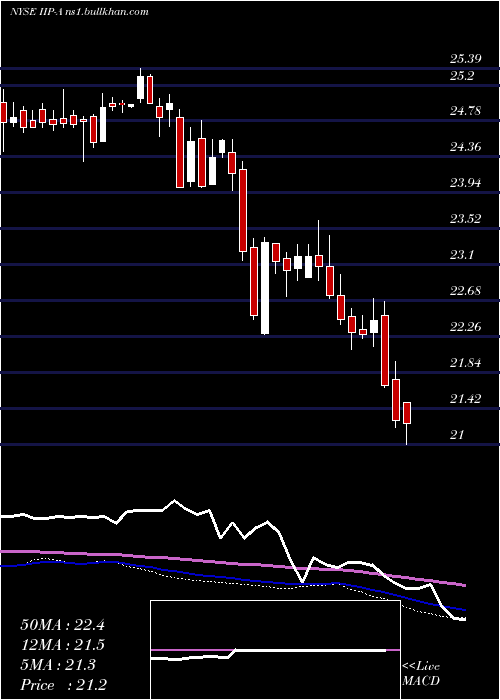Viewport: 500px width, 700px height.
Task: Click the 24.78 price level label
Action: point(465,110)
